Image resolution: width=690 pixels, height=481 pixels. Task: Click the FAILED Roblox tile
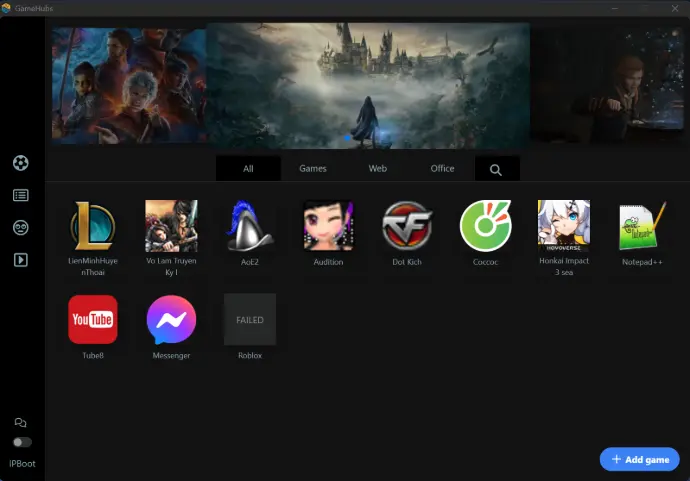point(250,319)
